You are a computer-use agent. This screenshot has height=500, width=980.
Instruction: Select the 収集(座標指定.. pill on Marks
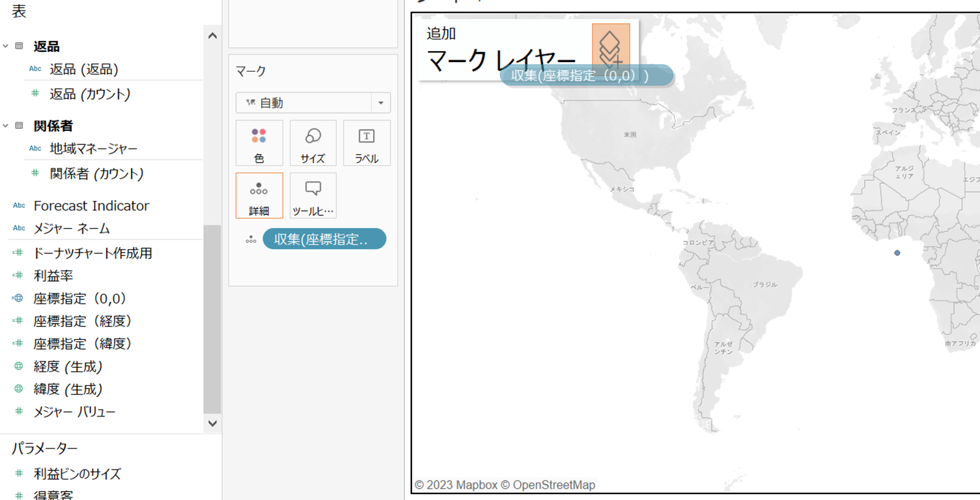pos(325,239)
